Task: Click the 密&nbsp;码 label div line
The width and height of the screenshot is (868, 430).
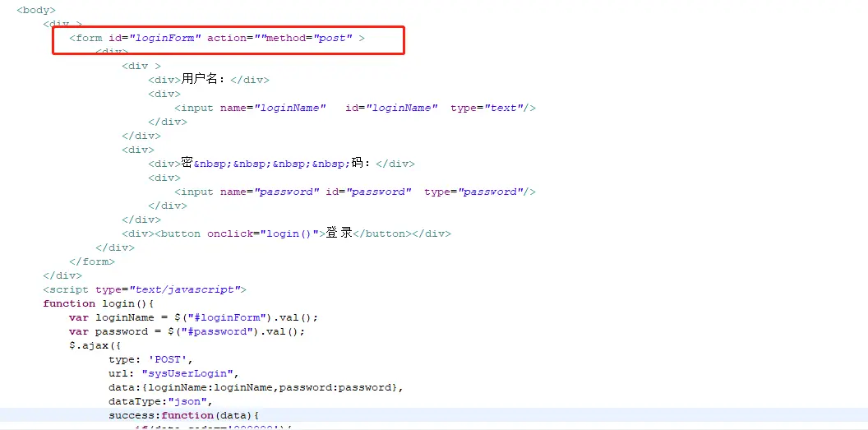Action: [x=281, y=164]
